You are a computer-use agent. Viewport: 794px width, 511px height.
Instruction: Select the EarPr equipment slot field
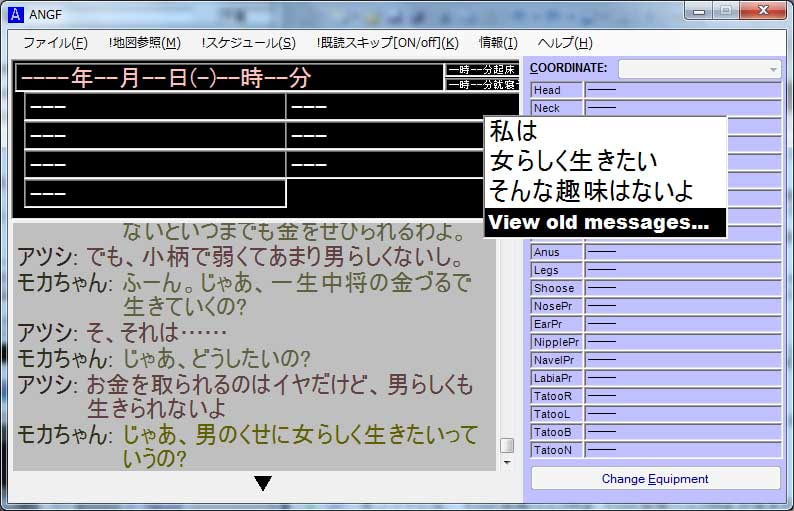click(681, 324)
